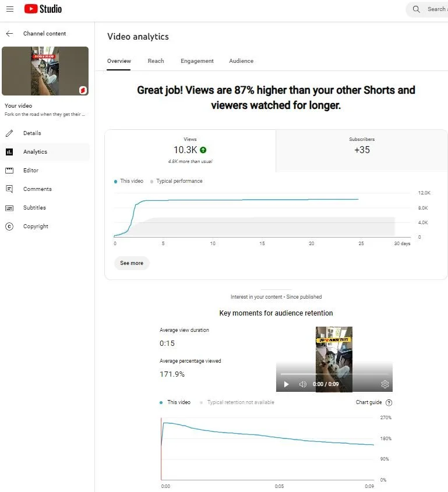448x492 pixels.
Task: Click the Comments icon
Action: coord(9,189)
